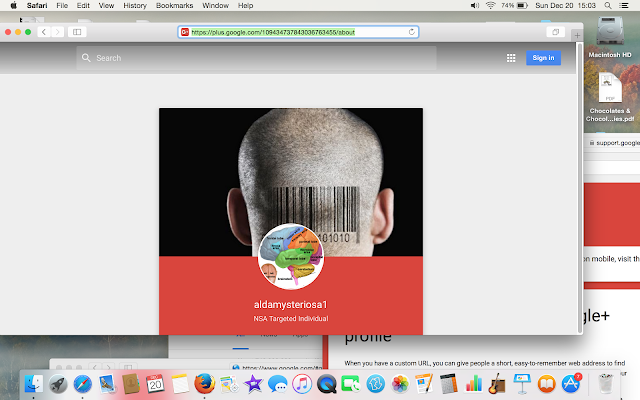Open iMovie star icon in dock

tap(253, 384)
